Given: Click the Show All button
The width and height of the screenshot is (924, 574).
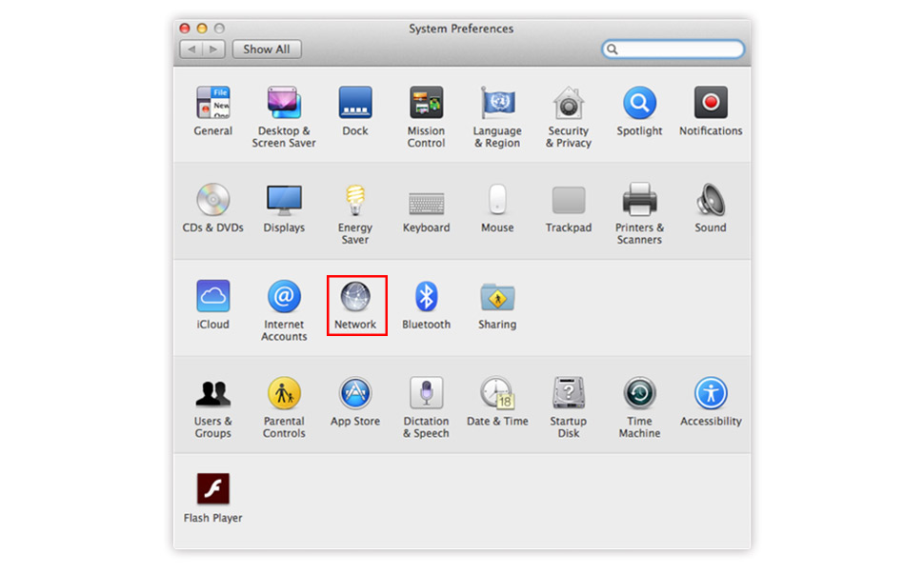Looking at the screenshot, I should (x=267, y=49).
